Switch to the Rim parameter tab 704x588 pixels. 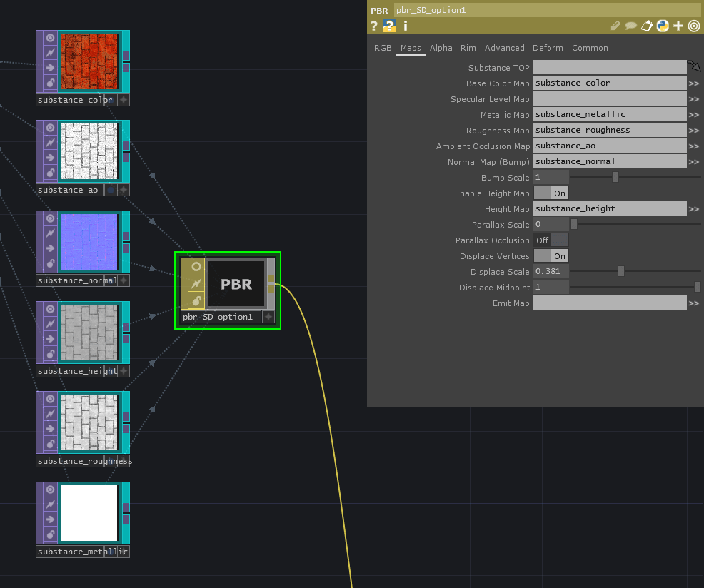[468, 48]
